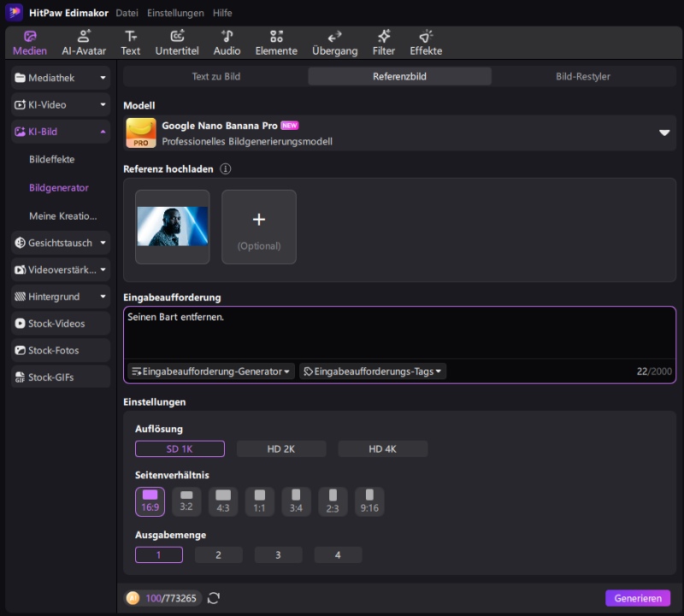Open Stock-Videos in the sidebar
684x616 pixels.
coord(61,324)
